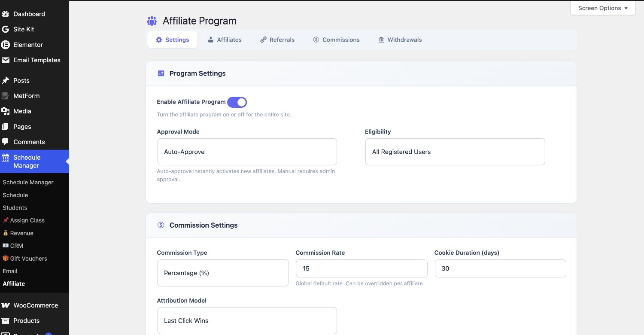Click the Withdrawals tab bank icon
This screenshot has height=335, width=644.
pyautogui.click(x=381, y=40)
